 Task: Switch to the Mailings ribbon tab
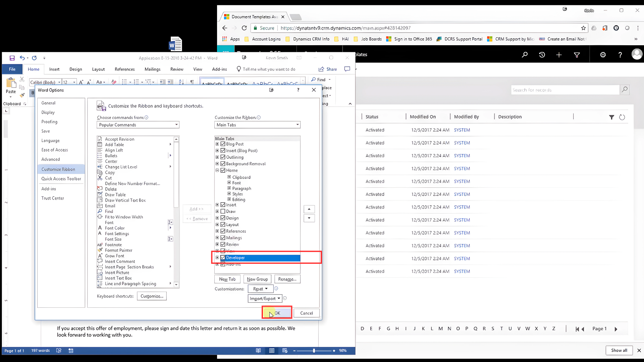pyautogui.click(x=152, y=69)
